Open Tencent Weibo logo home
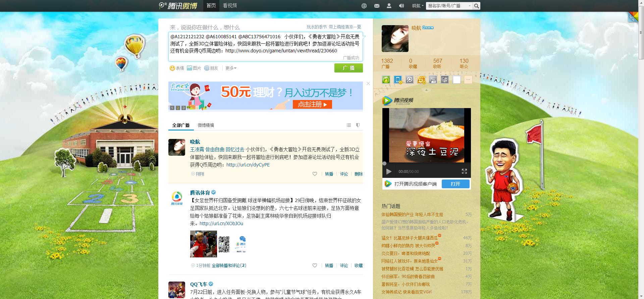 (178, 6)
